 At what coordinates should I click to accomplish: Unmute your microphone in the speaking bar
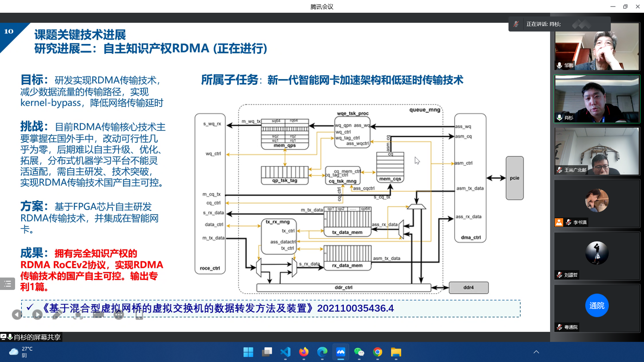516,24
